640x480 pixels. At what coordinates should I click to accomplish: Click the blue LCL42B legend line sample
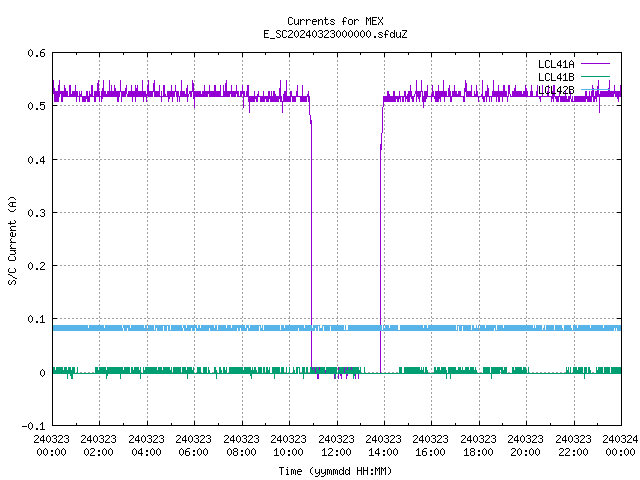(595, 89)
